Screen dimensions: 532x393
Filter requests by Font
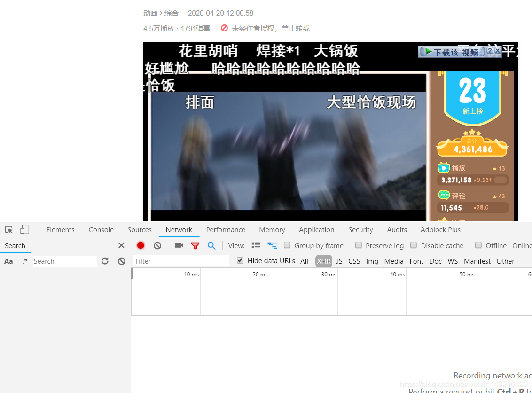click(416, 261)
